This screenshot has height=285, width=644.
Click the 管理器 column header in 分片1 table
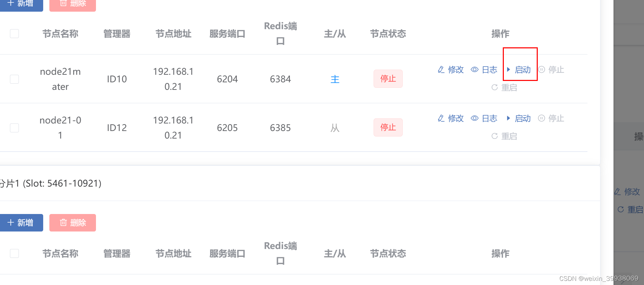point(117,253)
